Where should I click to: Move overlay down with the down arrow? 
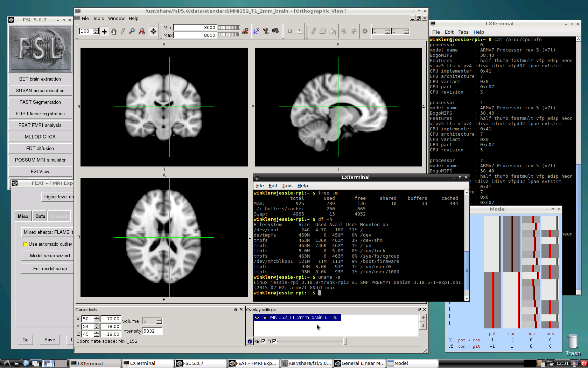pyautogui.click(x=423, y=326)
